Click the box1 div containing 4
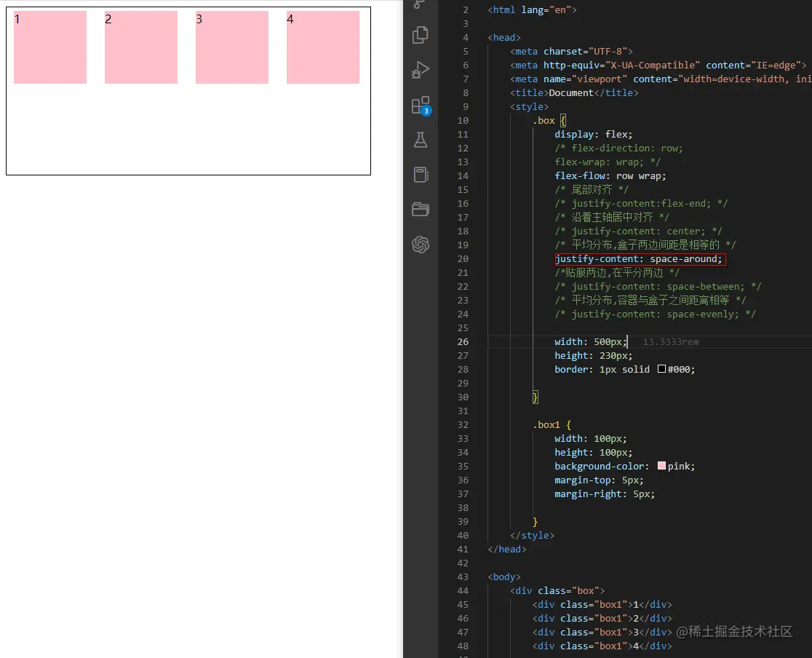The image size is (812, 658). click(602, 646)
